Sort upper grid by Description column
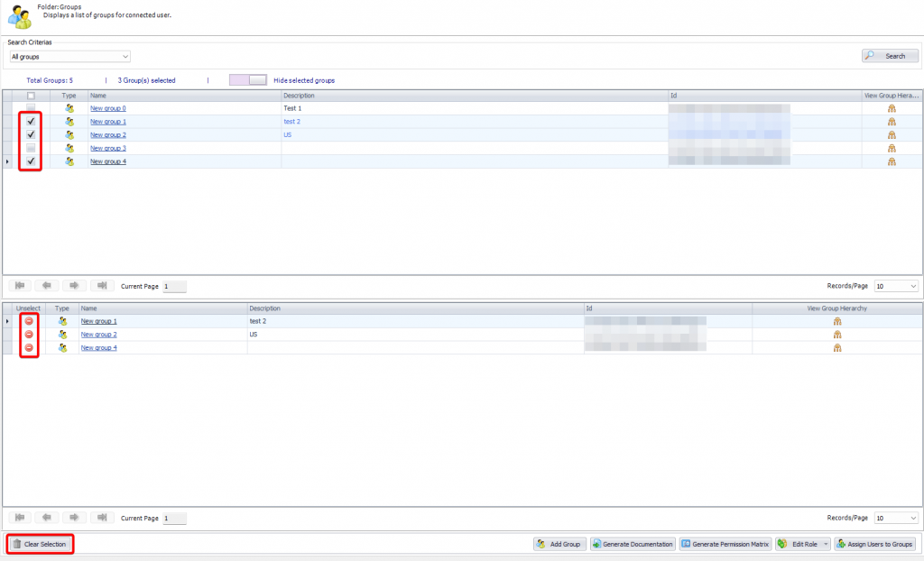The image size is (924, 561). [x=474, y=96]
